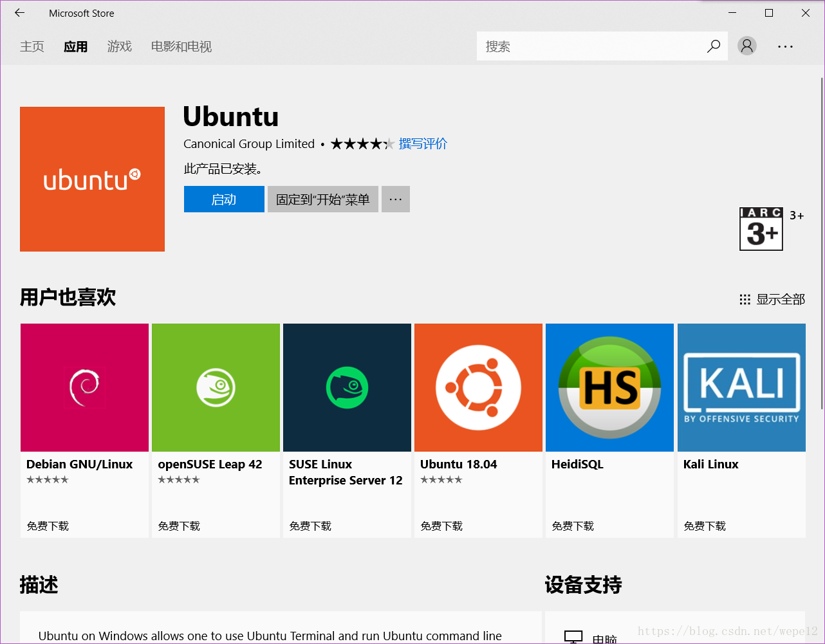Minimize the Microsoft Store window
This screenshot has height=644, width=825.
click(x=732, y=13)
